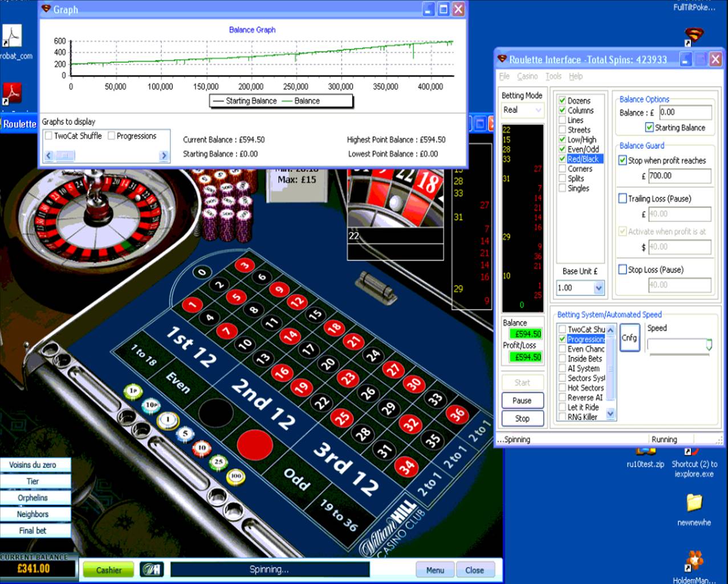Click left arrow in Graphs to display list

click(x=48, y=155)
